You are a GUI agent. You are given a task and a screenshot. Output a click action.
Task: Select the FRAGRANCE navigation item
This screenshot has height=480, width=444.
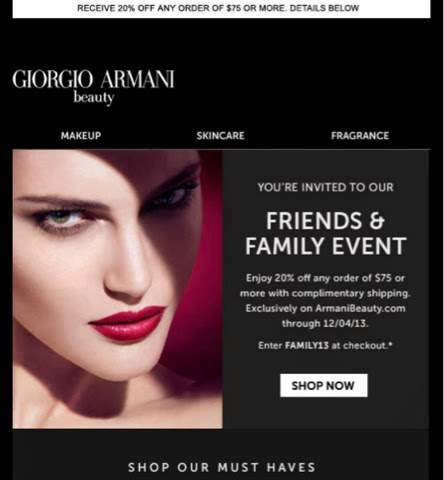click(x=360, y=136)
